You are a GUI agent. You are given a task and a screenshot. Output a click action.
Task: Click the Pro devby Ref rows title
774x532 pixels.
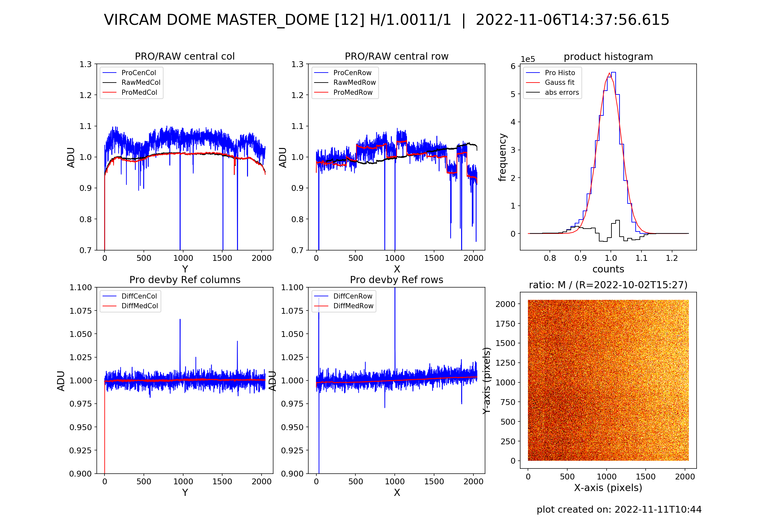click(x=396, y=280)
